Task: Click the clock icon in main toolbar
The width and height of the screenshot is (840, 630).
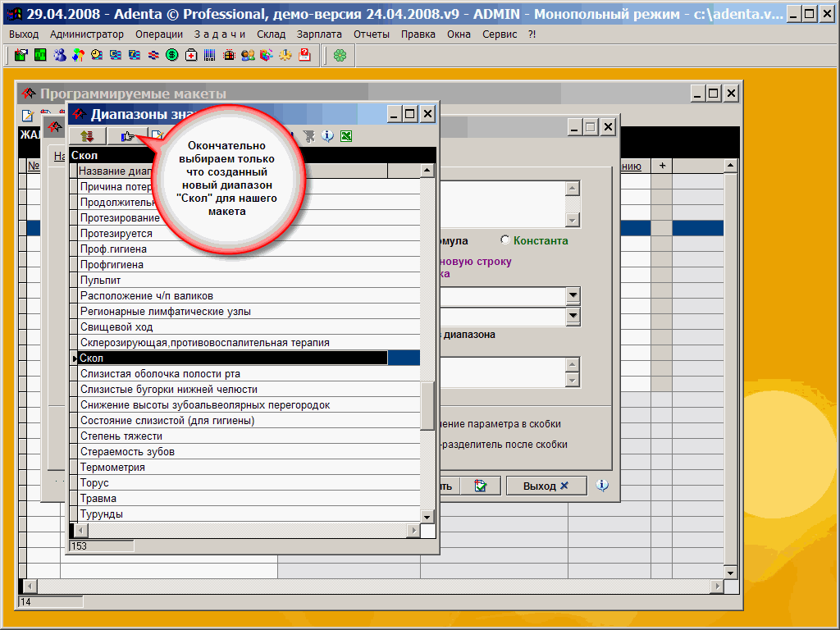Action: (97, 55)
